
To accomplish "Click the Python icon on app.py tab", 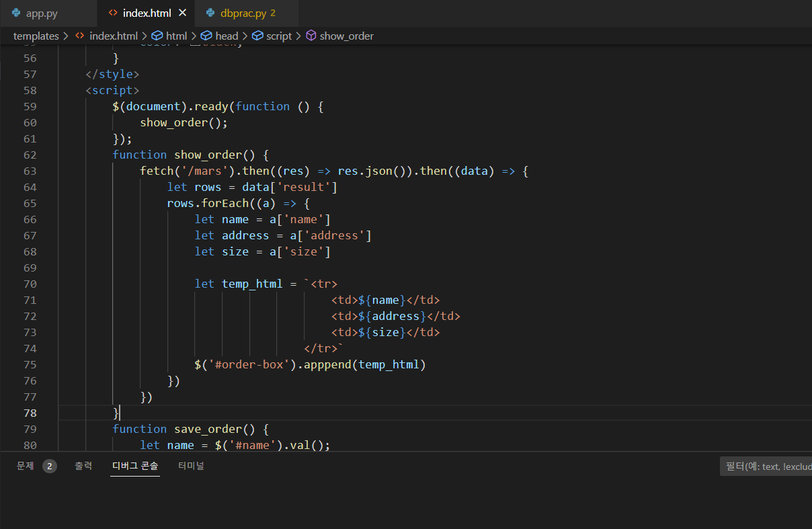I will pyautogui.click(x=16, y=13).
